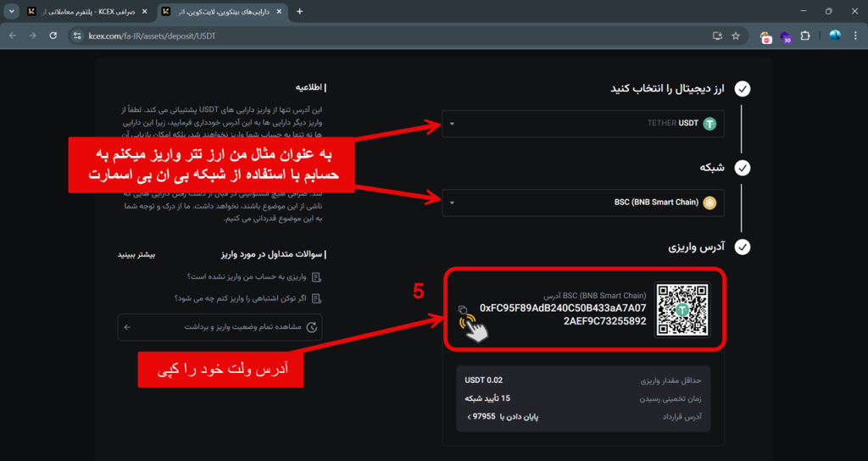Click the '15 تأیید شبکه' arrival time value
This screenshot has width=868, height=461.
[x=487, y=398]
